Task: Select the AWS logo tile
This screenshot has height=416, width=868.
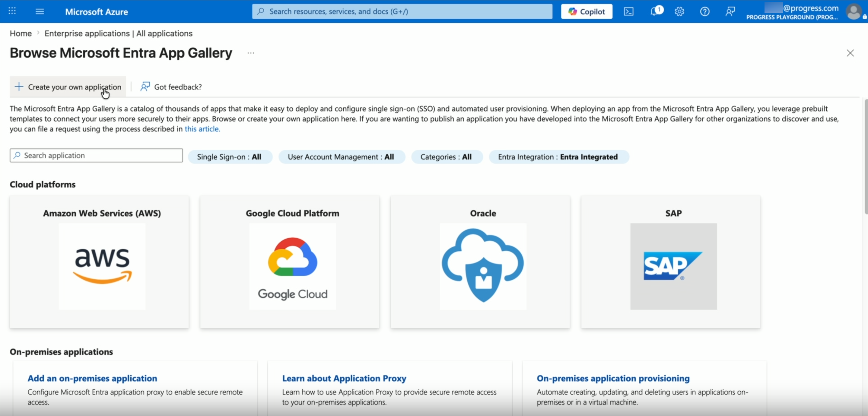Action: [x=102, y=266]
